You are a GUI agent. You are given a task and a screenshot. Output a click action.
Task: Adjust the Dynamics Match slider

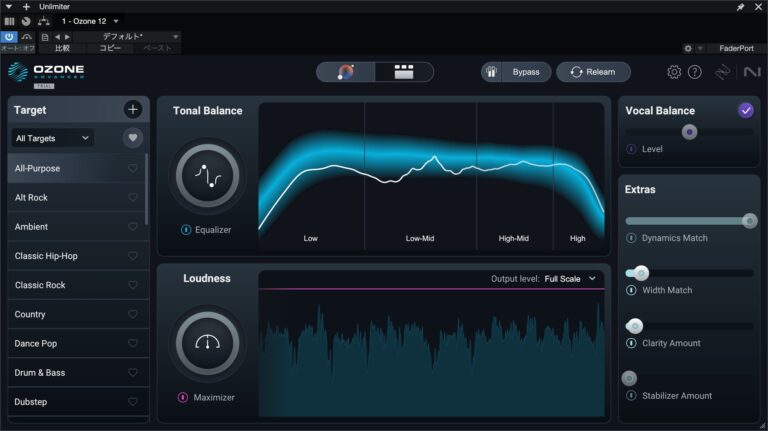[690, 221]
